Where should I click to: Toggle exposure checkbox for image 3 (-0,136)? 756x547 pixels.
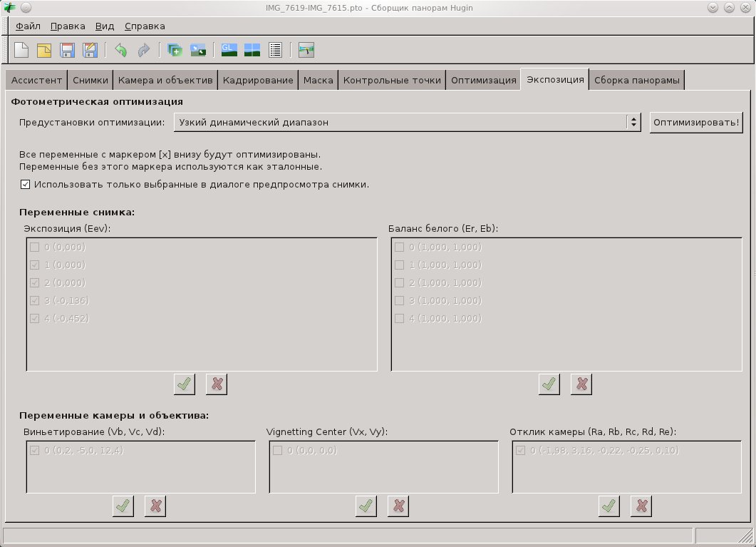click(x=34, y=300)
